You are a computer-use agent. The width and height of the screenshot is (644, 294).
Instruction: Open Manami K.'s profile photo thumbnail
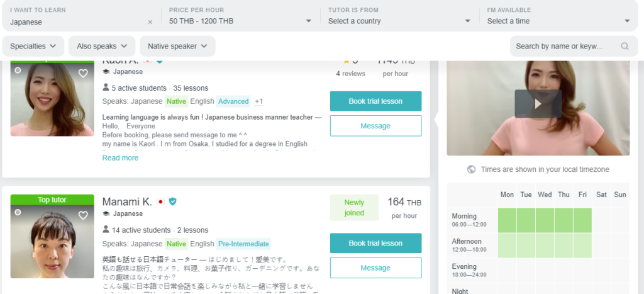click(52, 241)
